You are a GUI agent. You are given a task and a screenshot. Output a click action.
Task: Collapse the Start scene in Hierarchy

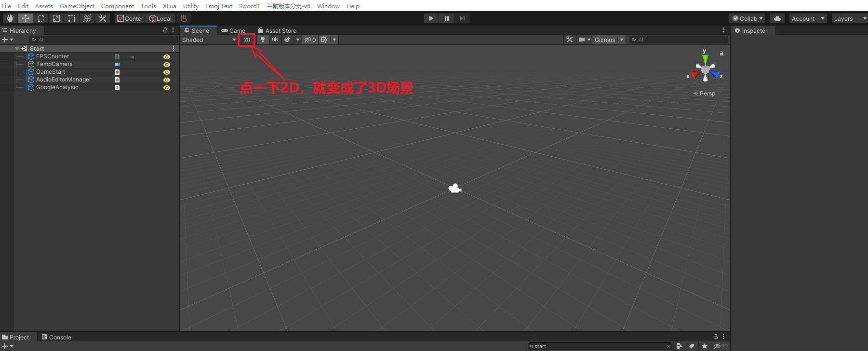click(17, 49)
